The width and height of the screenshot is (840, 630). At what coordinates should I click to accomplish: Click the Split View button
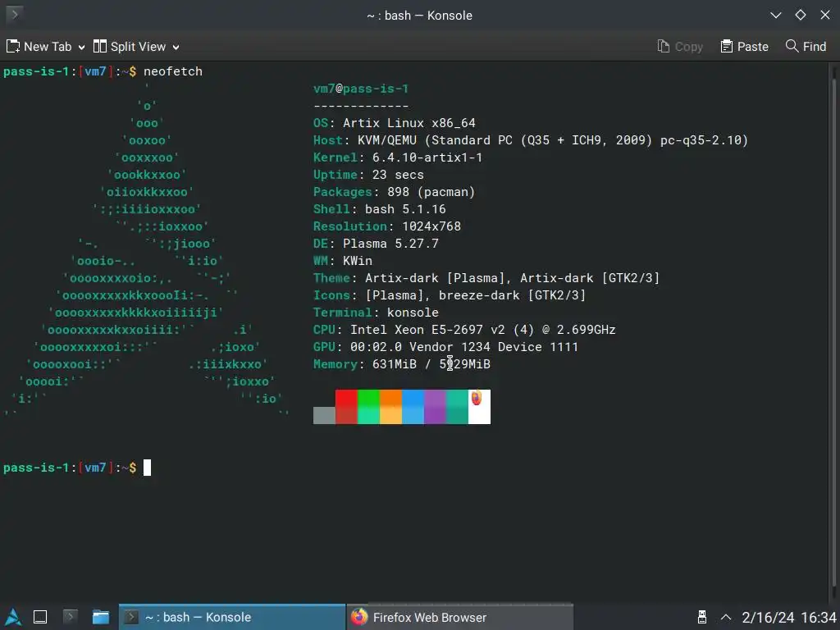(x=130, y=47)
